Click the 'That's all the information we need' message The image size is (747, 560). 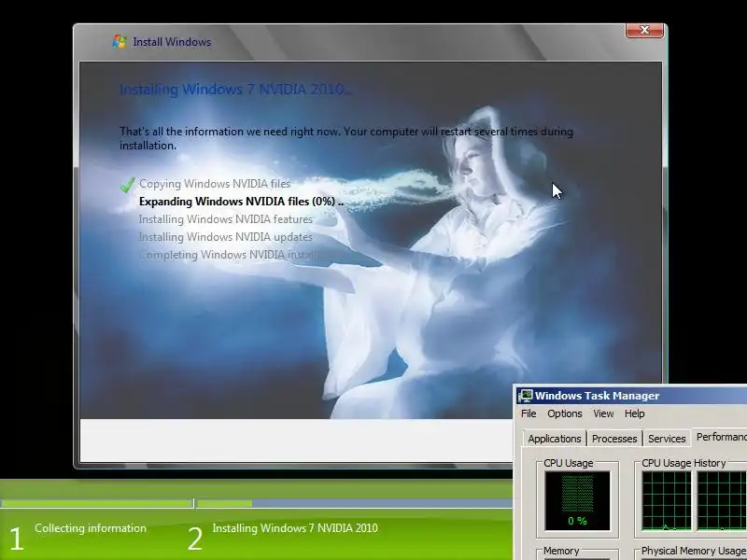pyautogui.click(x=345, y=138)
